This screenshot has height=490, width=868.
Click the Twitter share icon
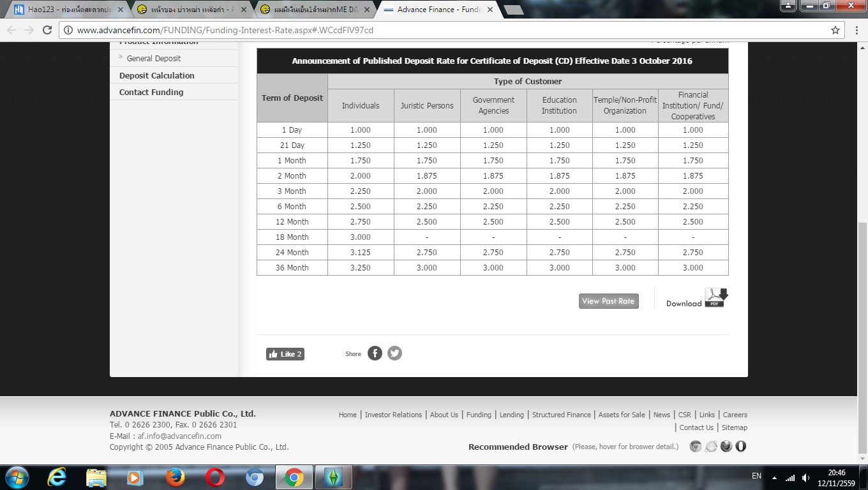(394, 353)
